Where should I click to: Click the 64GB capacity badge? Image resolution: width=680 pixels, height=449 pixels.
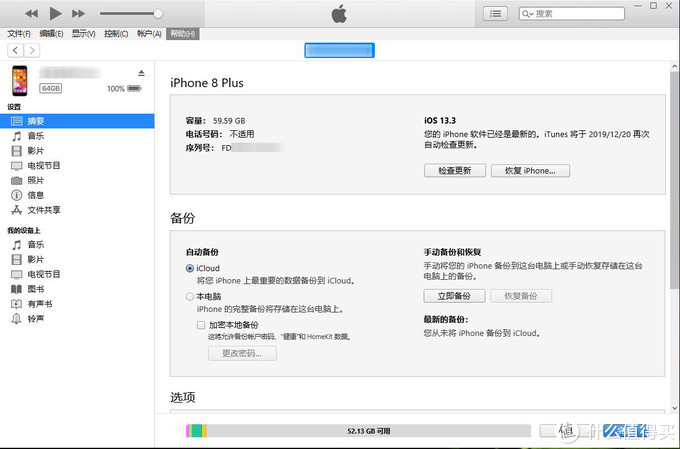[51, 88]
